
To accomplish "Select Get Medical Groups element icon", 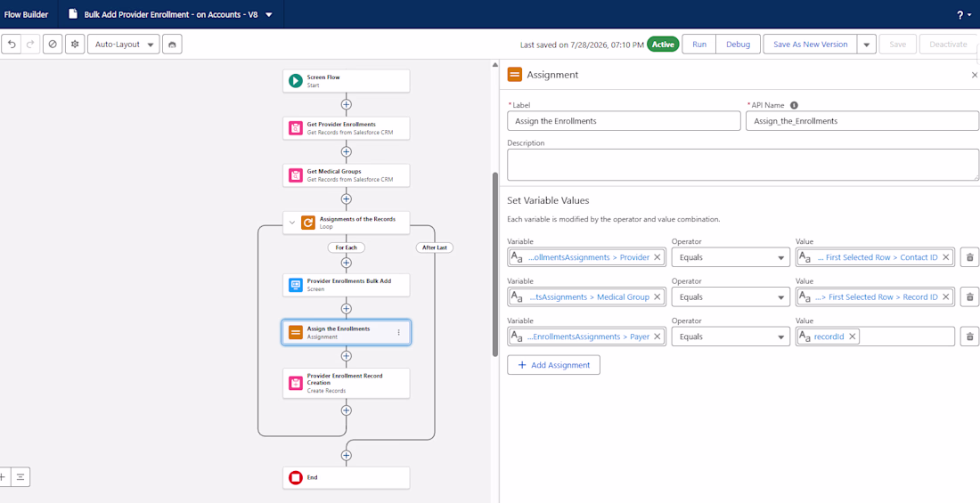I will pyautogui.click(x=296, y=175).
